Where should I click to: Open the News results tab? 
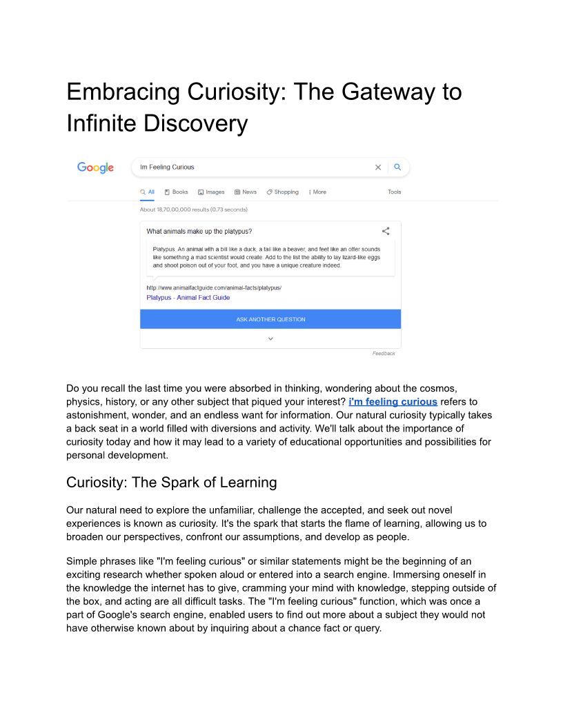pyautogui.click(x=246, y=192)
